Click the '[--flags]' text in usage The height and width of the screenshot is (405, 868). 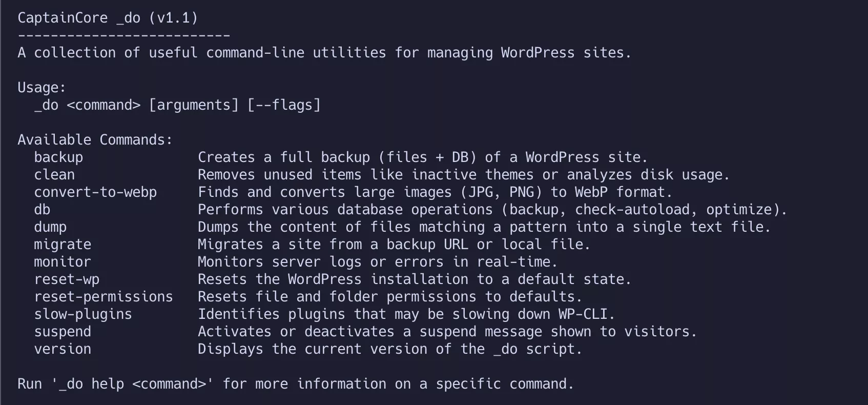284,105
